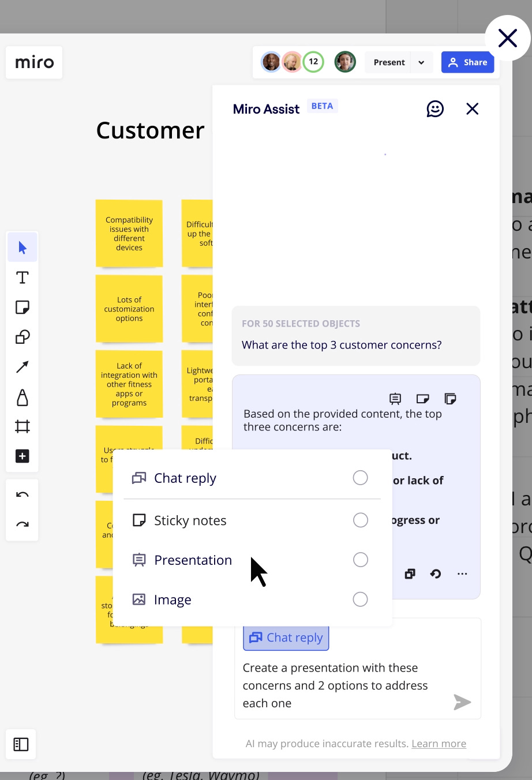Select the Text tool
The height and width of the screenshot is (780, 532).
[23, 277]
